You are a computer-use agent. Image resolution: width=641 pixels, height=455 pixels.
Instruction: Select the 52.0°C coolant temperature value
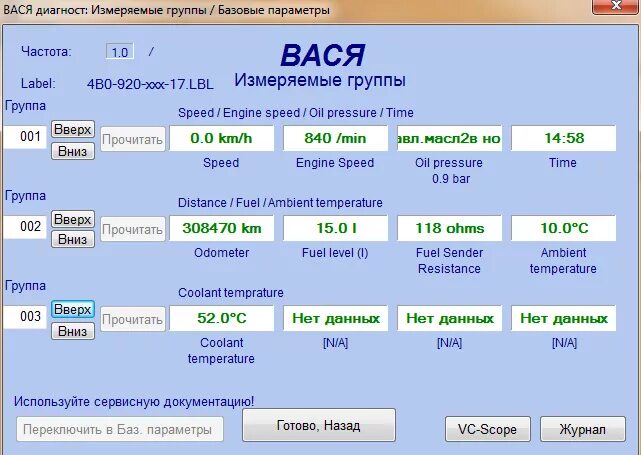pyautogui.click(x=221, y=318)
